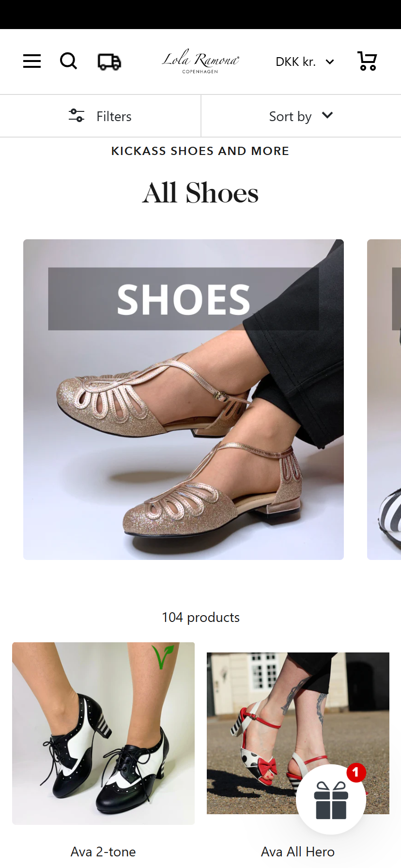This screenshot has height=868, width=401.
Task: Click the filter sliders icon
Action: pos(77,116)
